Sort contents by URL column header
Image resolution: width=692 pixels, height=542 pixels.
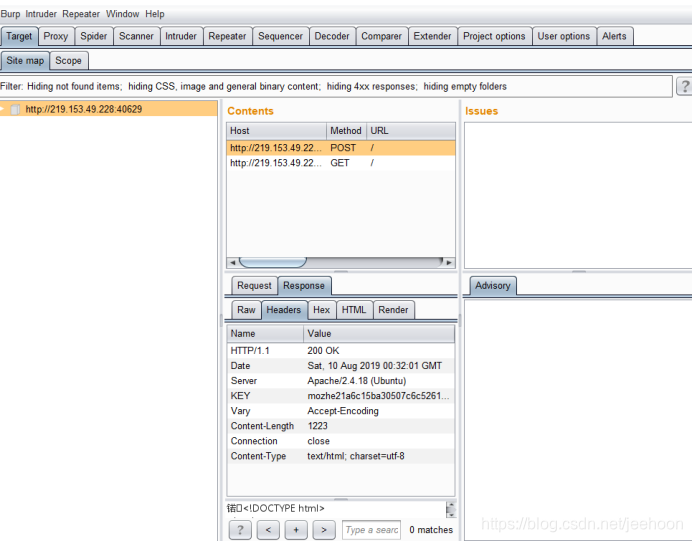coord(410,131)
